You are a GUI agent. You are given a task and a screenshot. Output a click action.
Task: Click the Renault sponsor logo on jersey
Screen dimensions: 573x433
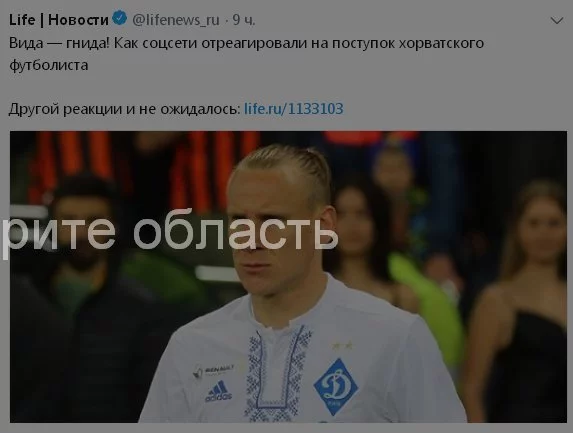click(x=214, y=371)
